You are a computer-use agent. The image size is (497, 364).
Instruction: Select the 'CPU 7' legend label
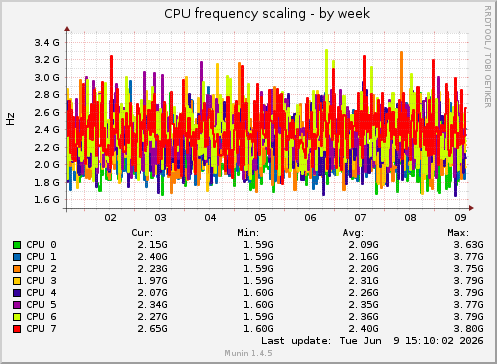pyautogui.click(x=41, y=329)
